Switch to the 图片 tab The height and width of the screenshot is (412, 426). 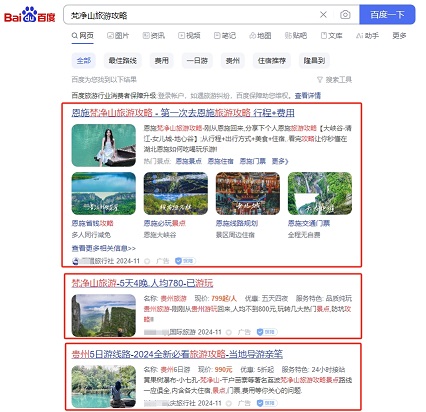118,35
